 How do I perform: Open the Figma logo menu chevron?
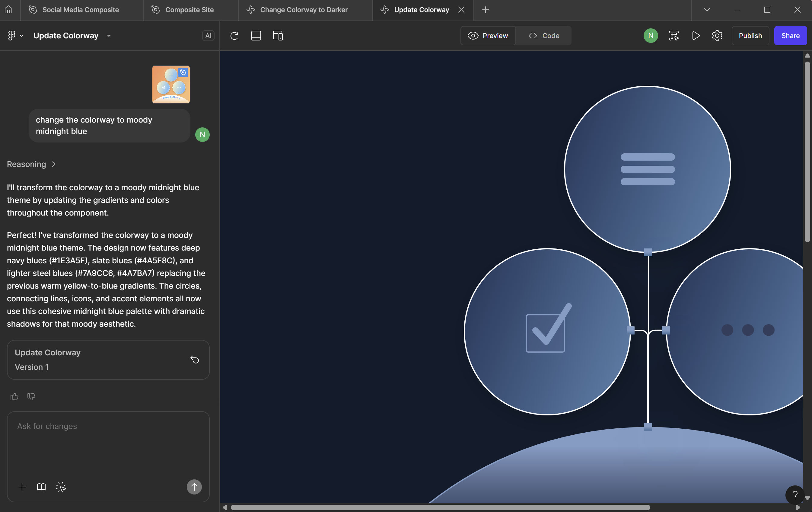pyautogui.click(x=21, y=35)
